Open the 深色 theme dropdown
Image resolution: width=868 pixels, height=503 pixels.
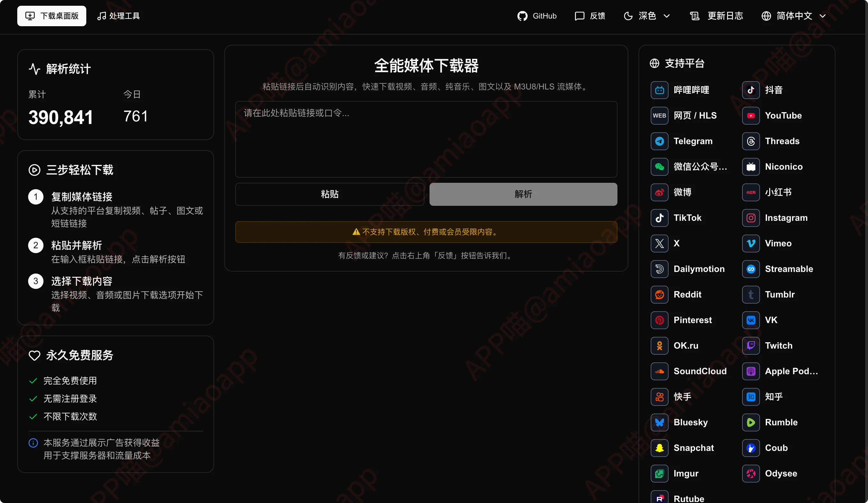click(x=647, y=16)
